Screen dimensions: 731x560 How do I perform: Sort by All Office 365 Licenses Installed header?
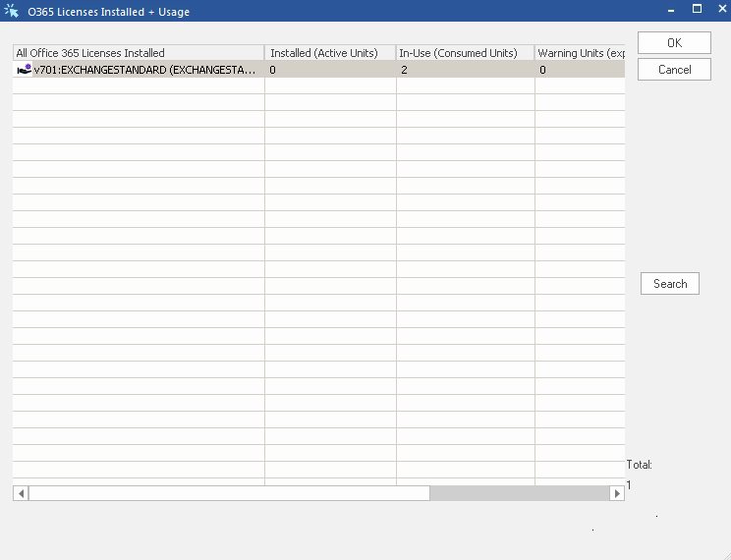[139, 53]
